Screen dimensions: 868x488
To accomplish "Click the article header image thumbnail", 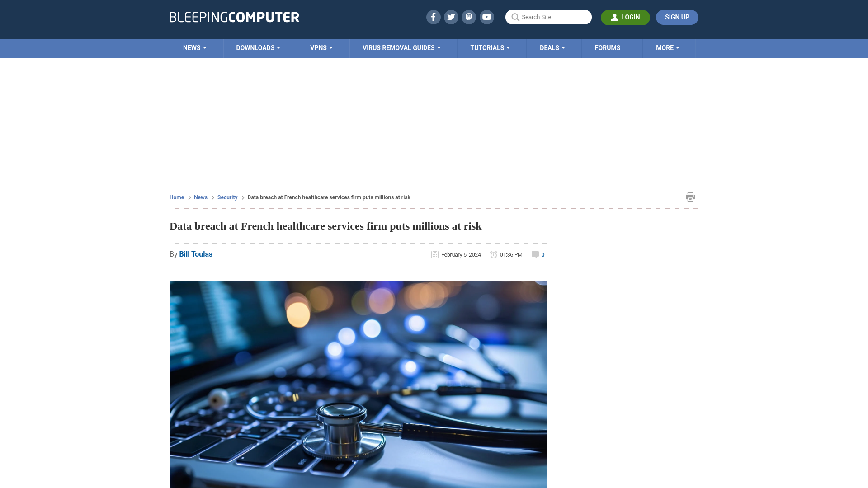I will [358, 385].
